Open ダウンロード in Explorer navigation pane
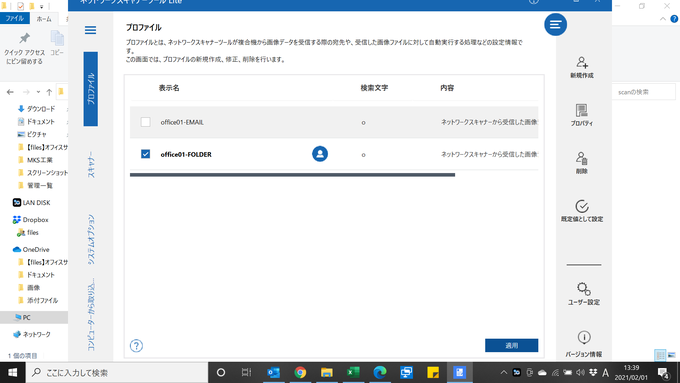Image resolution: width=680 pixels, height=383 pixels. pos(36,109)
